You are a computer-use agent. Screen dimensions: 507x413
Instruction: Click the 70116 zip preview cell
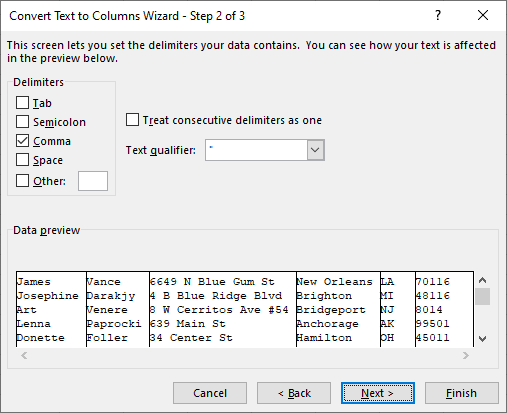click(x=433, y=282)
